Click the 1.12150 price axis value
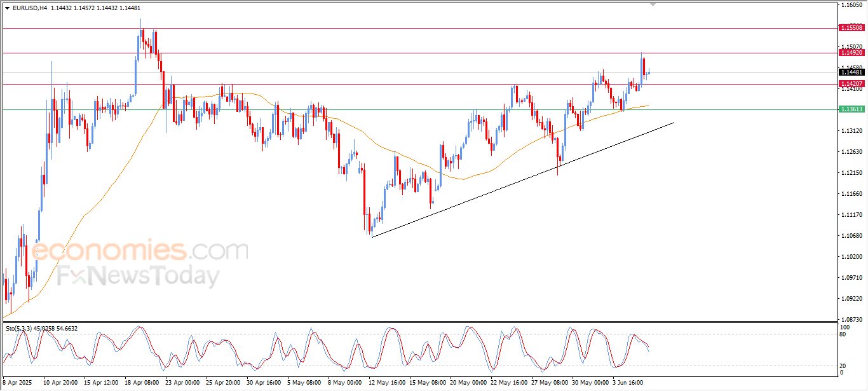 (851, 173)
